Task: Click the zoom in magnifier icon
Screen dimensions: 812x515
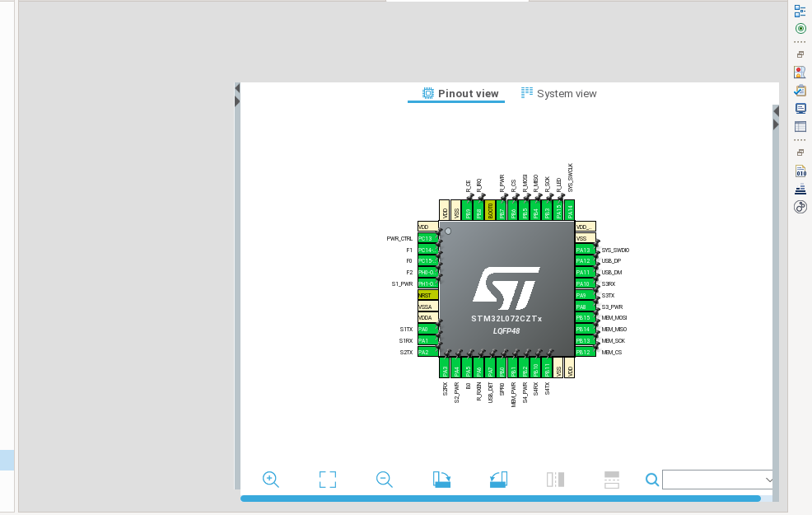Action: tap(271, 479)
